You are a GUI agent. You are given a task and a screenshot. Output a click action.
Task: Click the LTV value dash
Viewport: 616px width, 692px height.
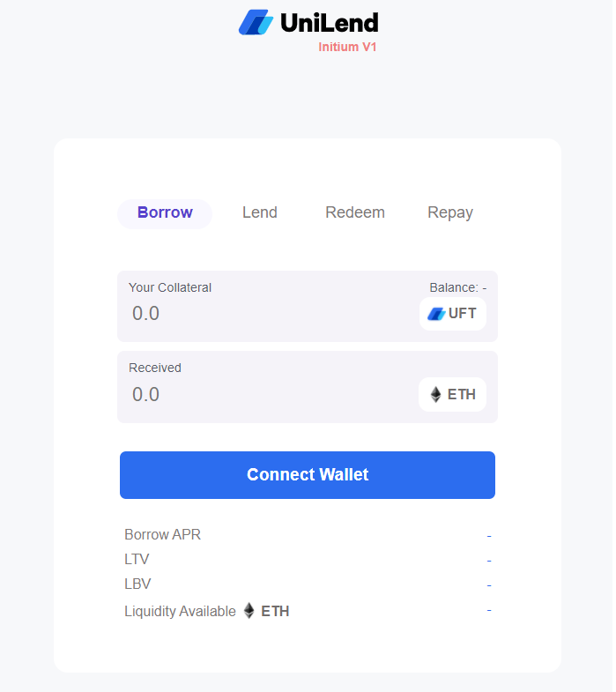[489, 561]
